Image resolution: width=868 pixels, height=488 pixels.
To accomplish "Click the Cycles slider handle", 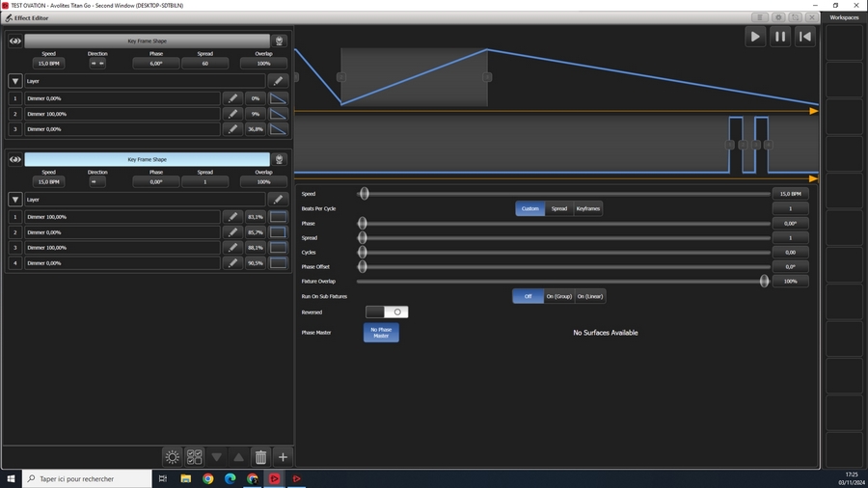I will (362, 253).
